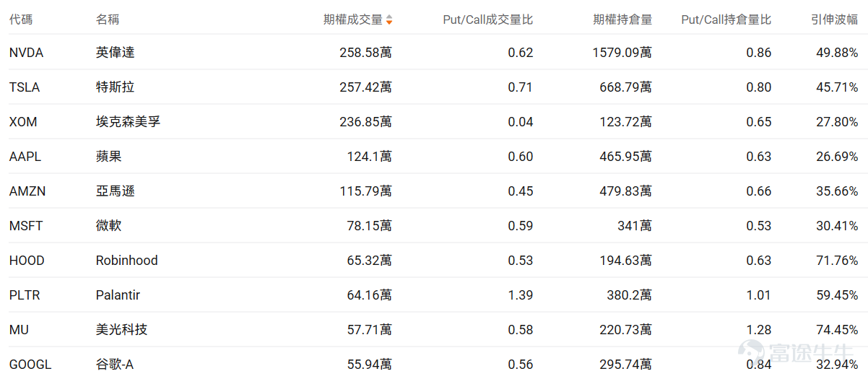
Task: Click the NVDA position ratio 0.86
Action: [759, 53]
